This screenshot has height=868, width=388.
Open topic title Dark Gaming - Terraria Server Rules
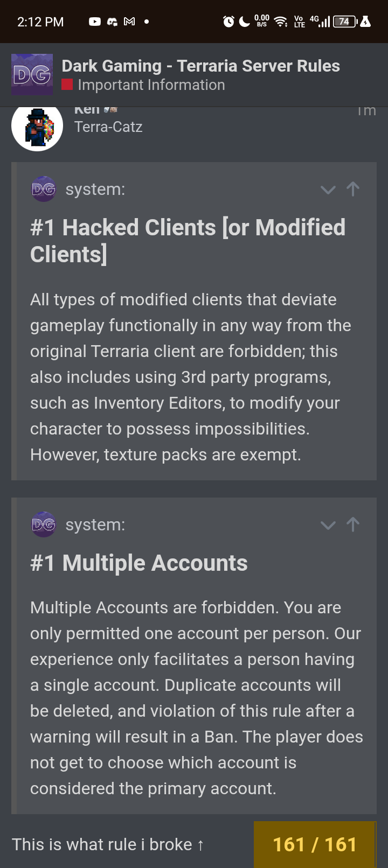(200, 66)
